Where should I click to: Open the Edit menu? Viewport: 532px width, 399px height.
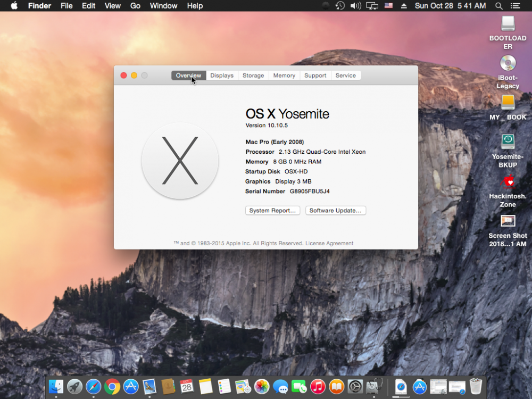point(88,6)
